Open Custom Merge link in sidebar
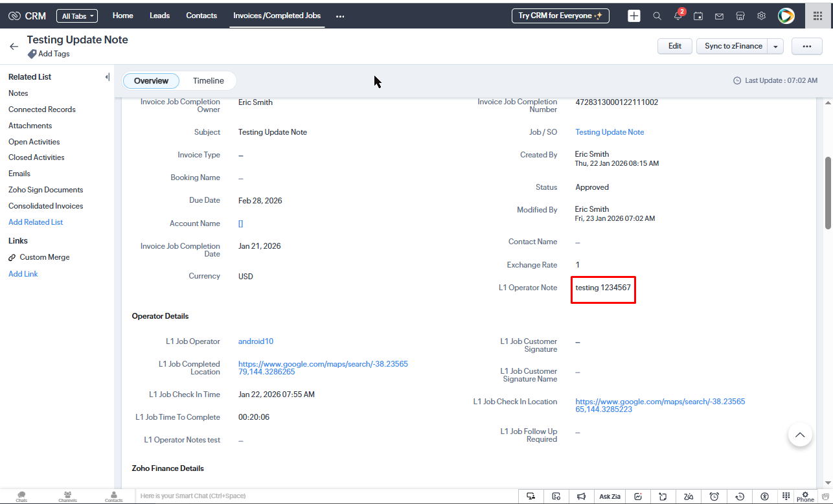Viewport: 833px width, 504px height. (x=39, y=257)
